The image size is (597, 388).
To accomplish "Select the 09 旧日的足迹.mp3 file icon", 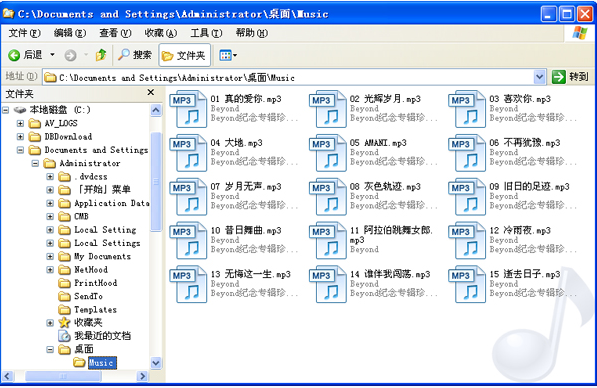I will [x=467, y=196].
